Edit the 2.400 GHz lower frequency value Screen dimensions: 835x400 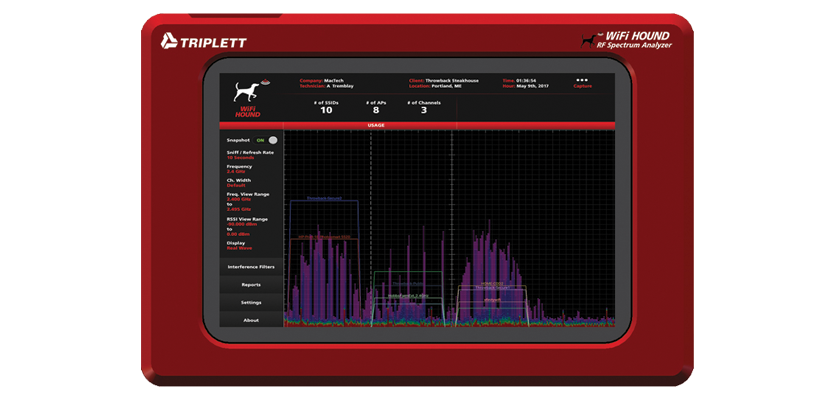pyautogui.click(x=239, y=199)
